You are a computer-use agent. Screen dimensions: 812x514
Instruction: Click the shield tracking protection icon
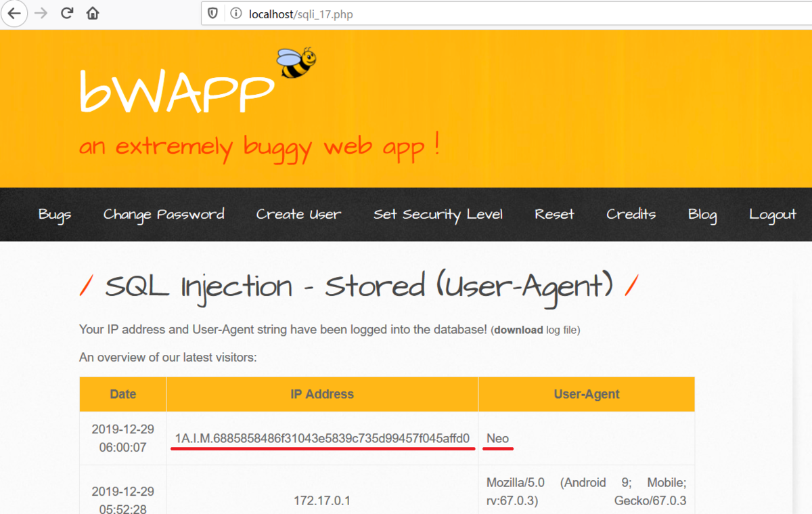[212, 14]
